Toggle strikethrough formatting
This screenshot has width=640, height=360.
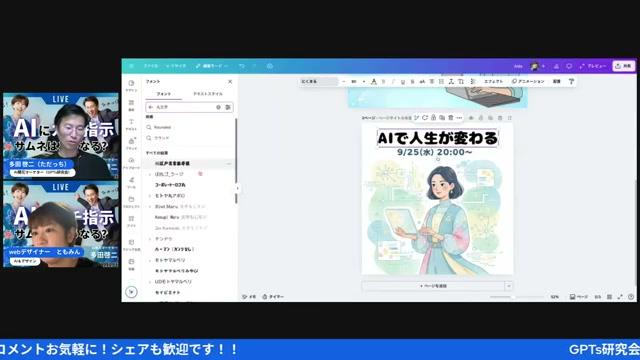pyautogui.click(x=413, y=82)
